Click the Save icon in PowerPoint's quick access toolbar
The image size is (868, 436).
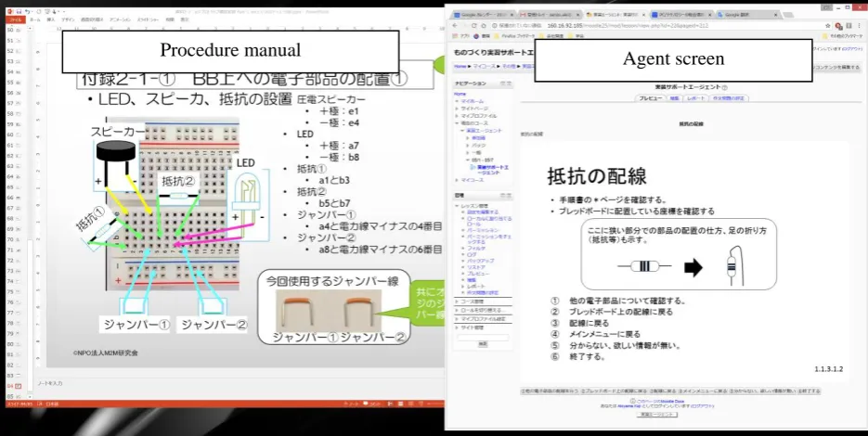tap(19, 11)
